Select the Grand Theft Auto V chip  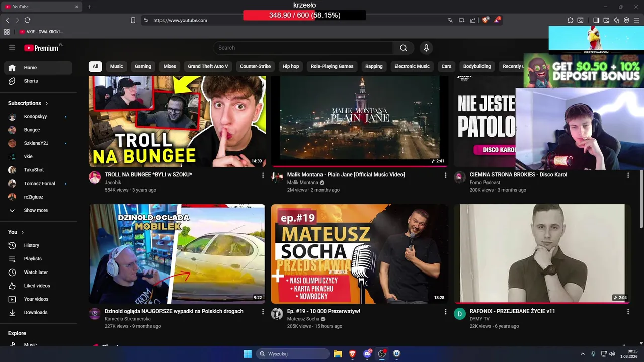(208, 66)
